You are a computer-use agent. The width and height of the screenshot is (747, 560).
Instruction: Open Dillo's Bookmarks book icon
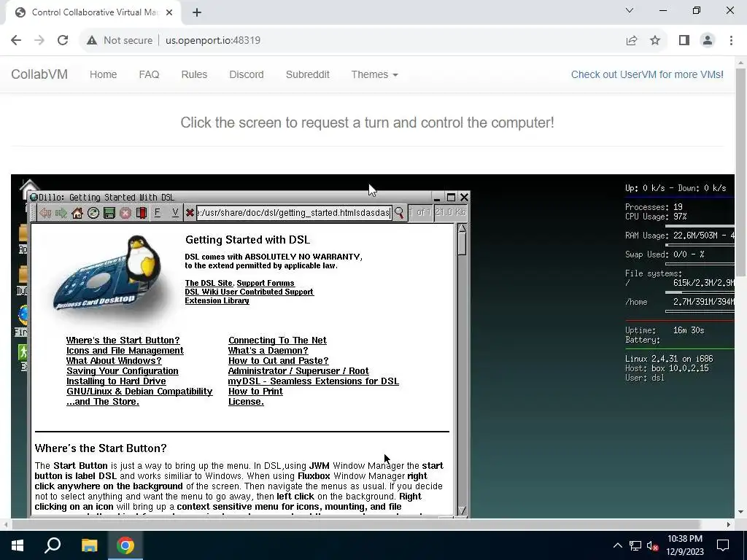(141, 213)
